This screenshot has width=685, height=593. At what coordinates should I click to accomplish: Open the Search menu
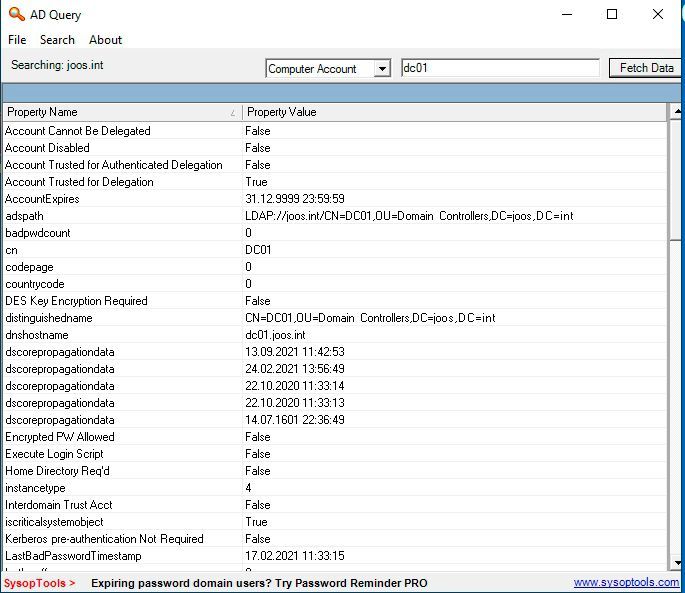[57, 40]
